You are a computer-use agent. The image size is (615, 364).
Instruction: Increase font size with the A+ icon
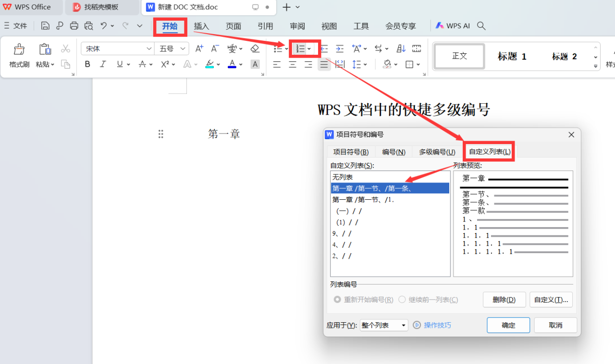point(199,49)
